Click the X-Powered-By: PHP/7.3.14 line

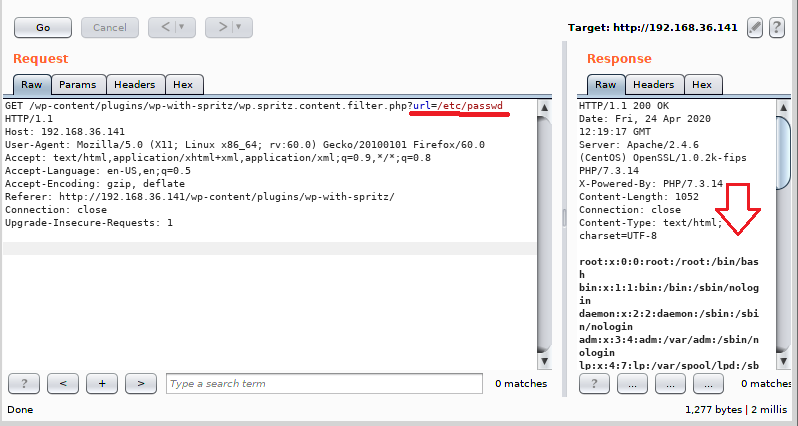pos(651,184)
